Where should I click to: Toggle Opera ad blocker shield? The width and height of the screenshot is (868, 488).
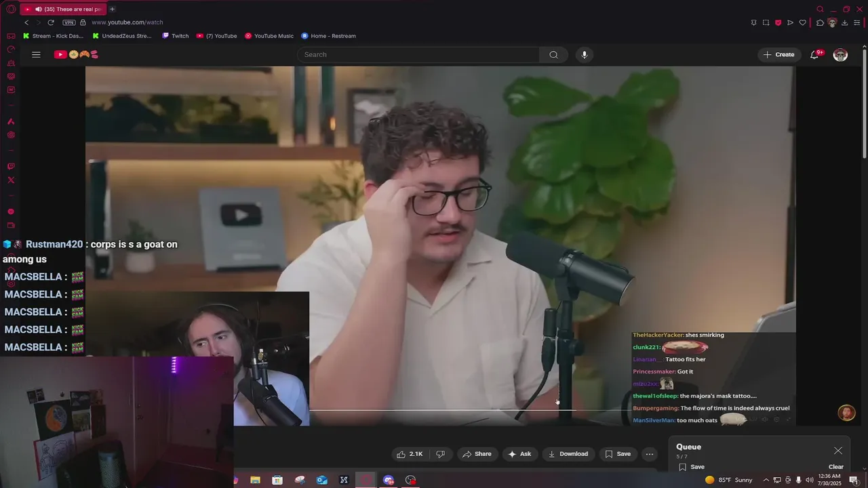point(778,22)
